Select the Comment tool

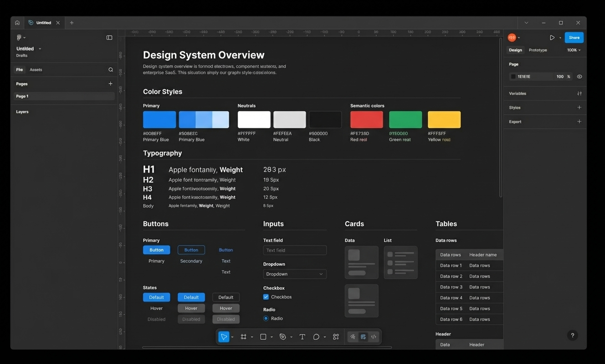pyautogui.click(x=316, y=337)
